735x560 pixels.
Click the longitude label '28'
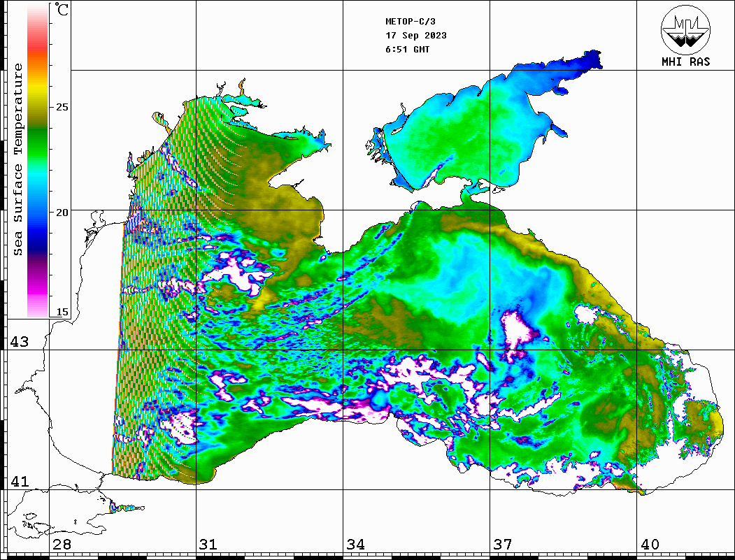pyautogui.click(x=62, y=545)
